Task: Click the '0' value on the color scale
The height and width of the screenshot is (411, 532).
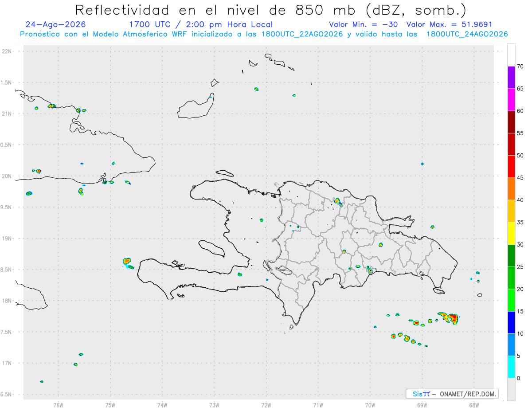Action: pos(518,378)
